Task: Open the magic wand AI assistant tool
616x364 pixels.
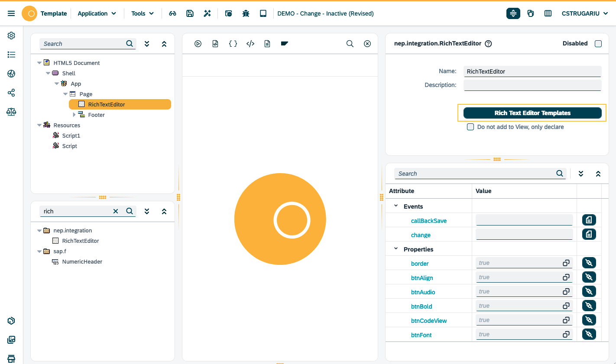Action: click(207, 13)
